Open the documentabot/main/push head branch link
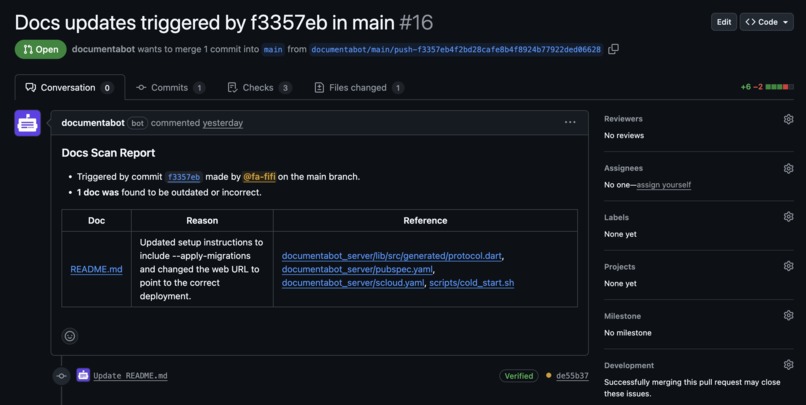Screen dimensions: 806x405 (456, 50)
